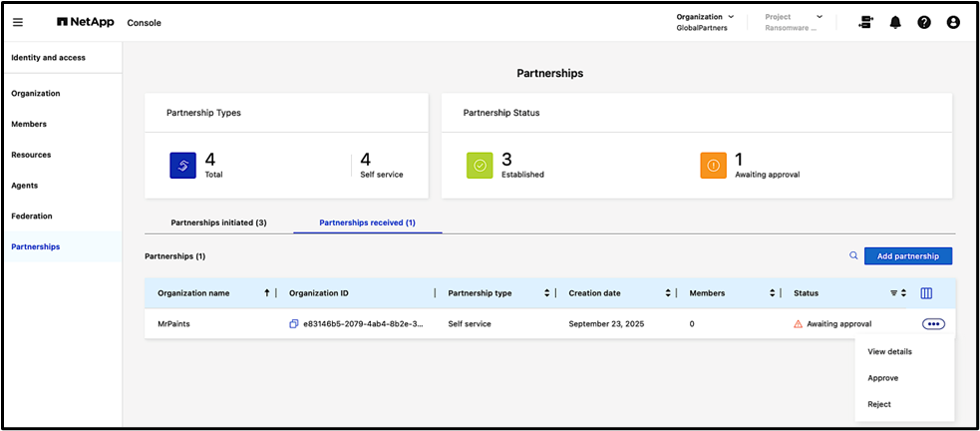Sort by Partnership type column

point(547,293)
